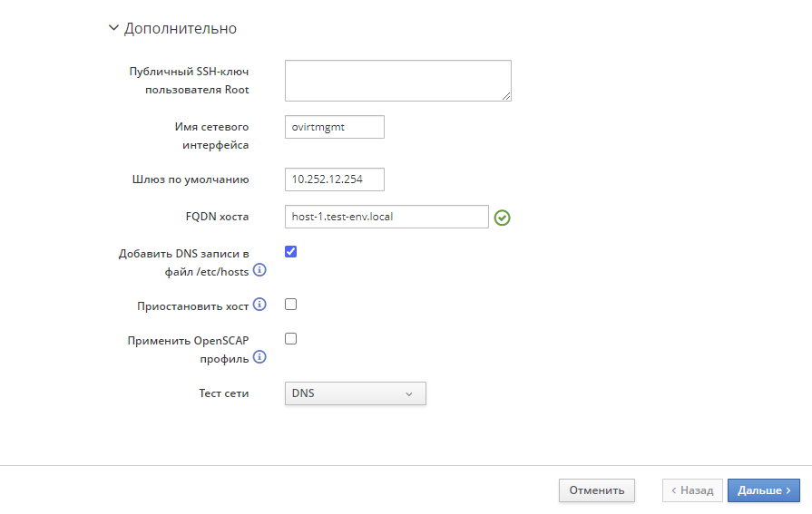The width and height of the screenshot is (812, 514).
Task: Click the Приостановить хост label text
Action: 192,306
